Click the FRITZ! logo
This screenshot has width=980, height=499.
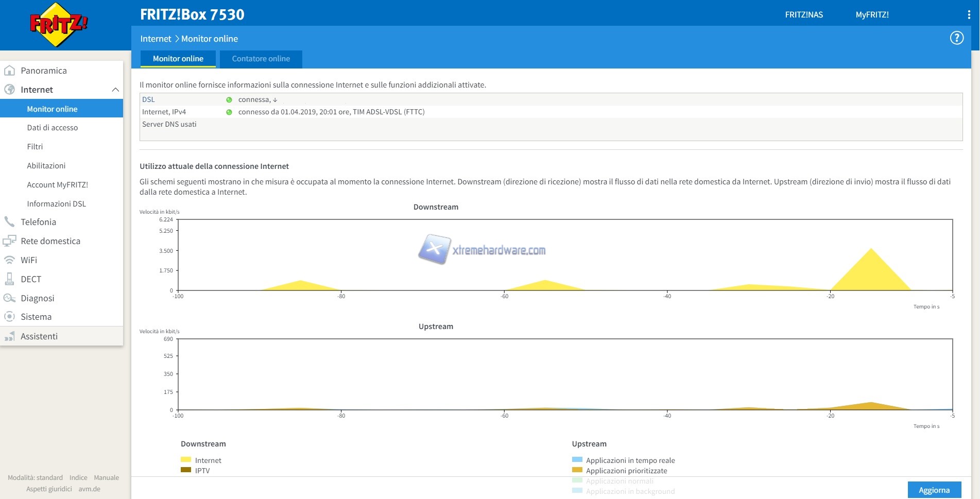point(59,24)
